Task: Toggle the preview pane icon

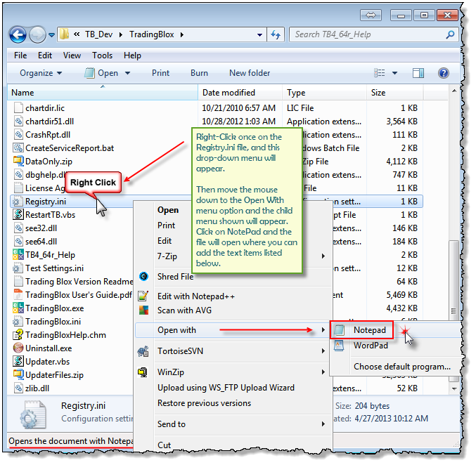Action: [x=418, y=73]
